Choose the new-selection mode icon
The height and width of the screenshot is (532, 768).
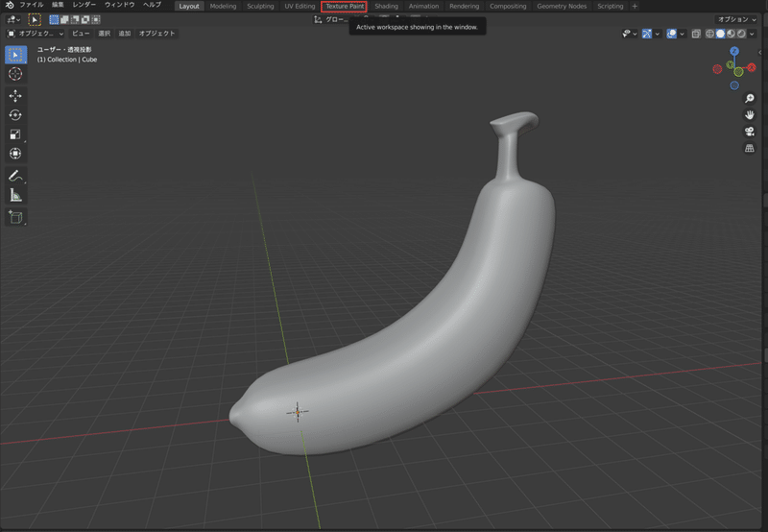[54, 19]
